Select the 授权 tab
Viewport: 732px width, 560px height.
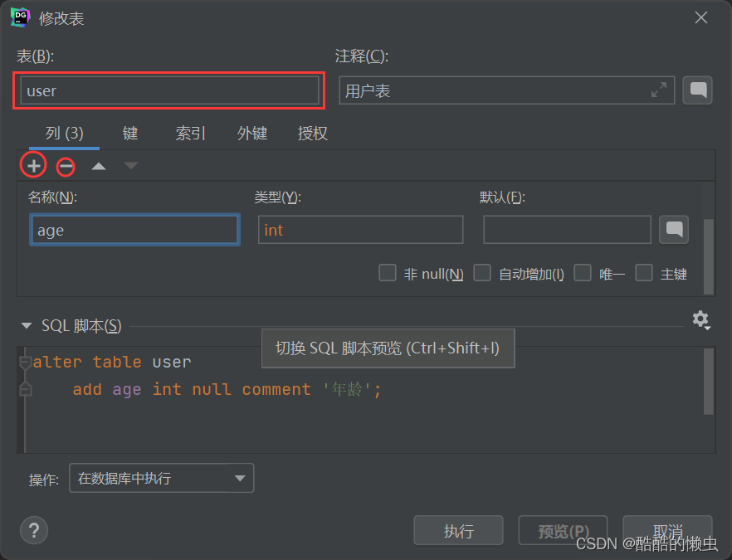[313, 134]
